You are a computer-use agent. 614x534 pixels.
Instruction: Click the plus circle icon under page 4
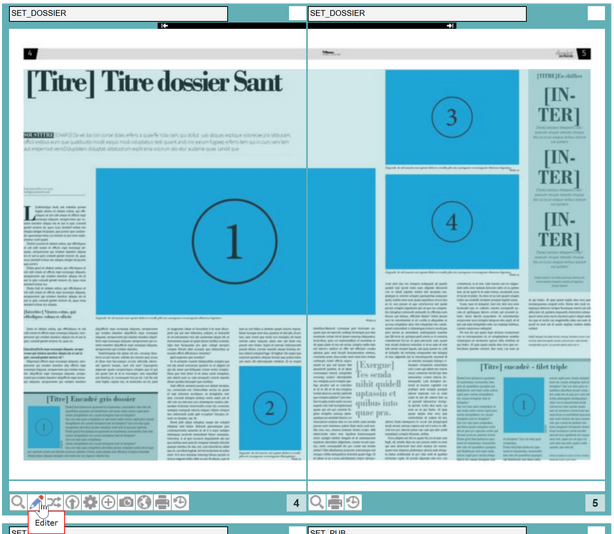point(108,502)
